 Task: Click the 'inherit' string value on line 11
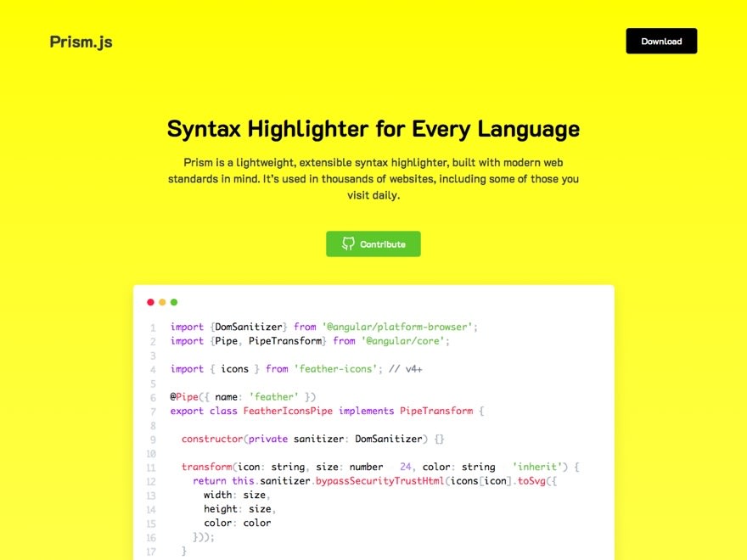coord(539,467)
